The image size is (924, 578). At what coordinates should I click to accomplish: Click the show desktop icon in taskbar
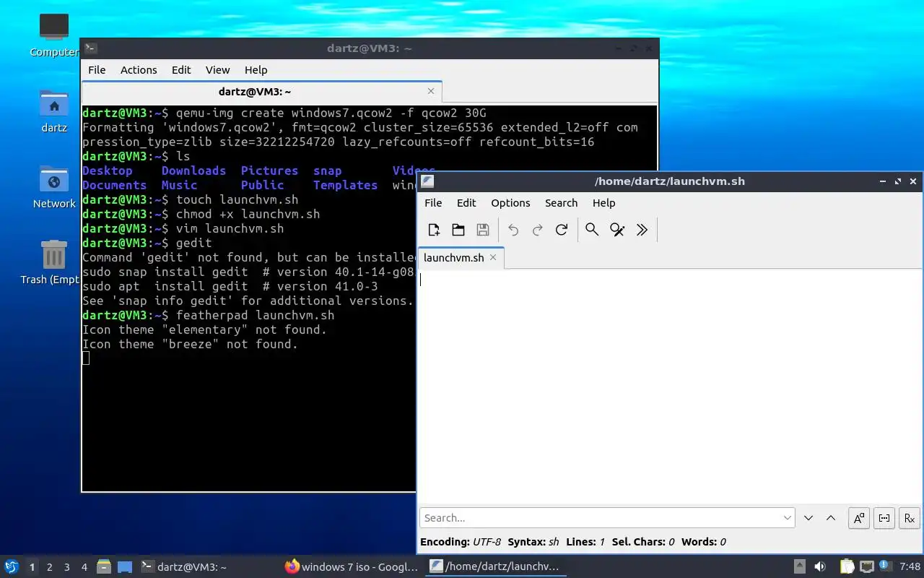point(125,567)
